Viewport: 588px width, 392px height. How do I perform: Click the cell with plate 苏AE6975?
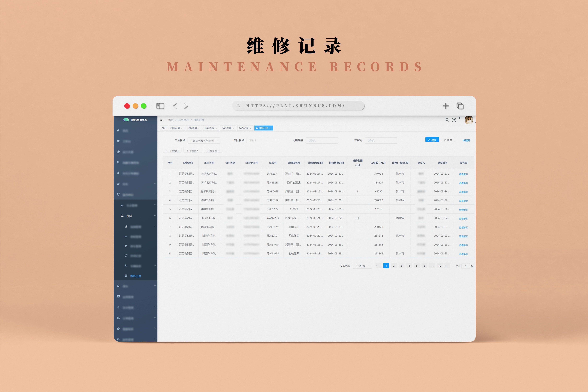point(272,227)
